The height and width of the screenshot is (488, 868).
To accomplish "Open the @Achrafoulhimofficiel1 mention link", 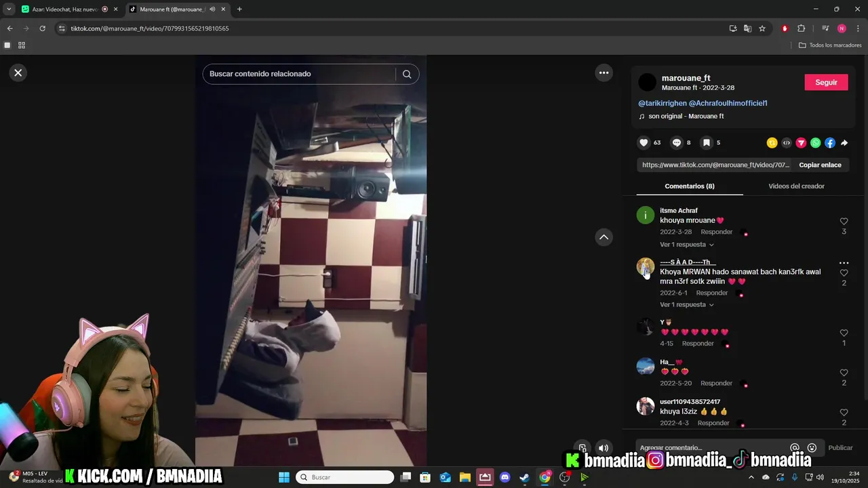I will pos(728,103).
